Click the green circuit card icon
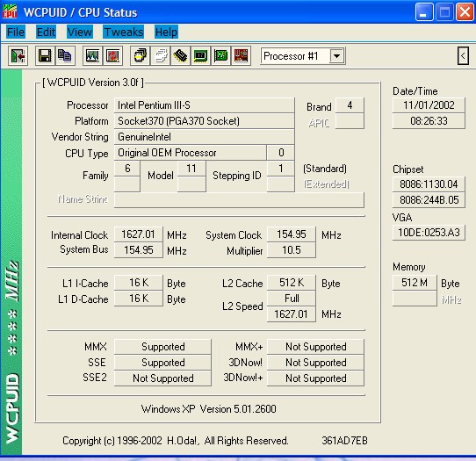Viewport: 476px width, 461px height. click(x=220, y=56)
